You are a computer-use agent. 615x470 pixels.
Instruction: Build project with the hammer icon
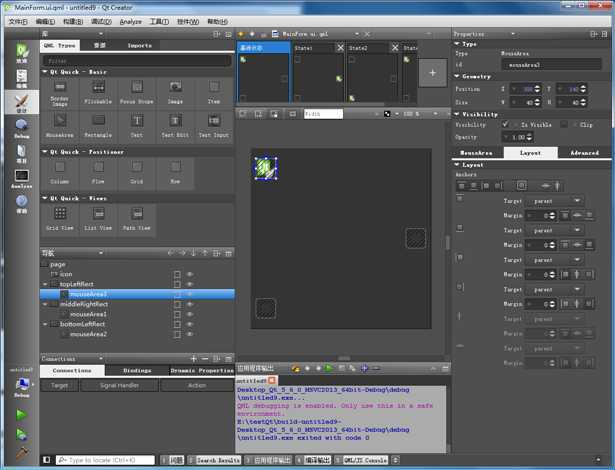click(x=22, y=453)
